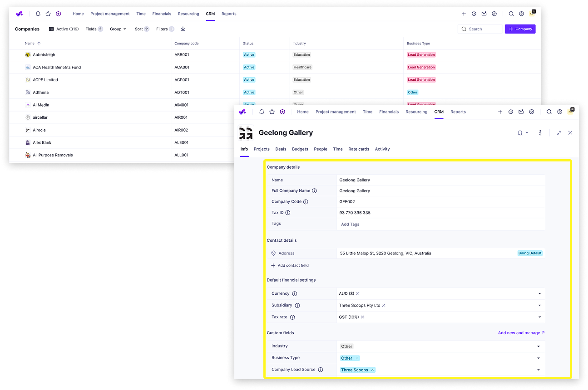
Task: Open Active (319) view selector
Action: (x=64, y=29)
